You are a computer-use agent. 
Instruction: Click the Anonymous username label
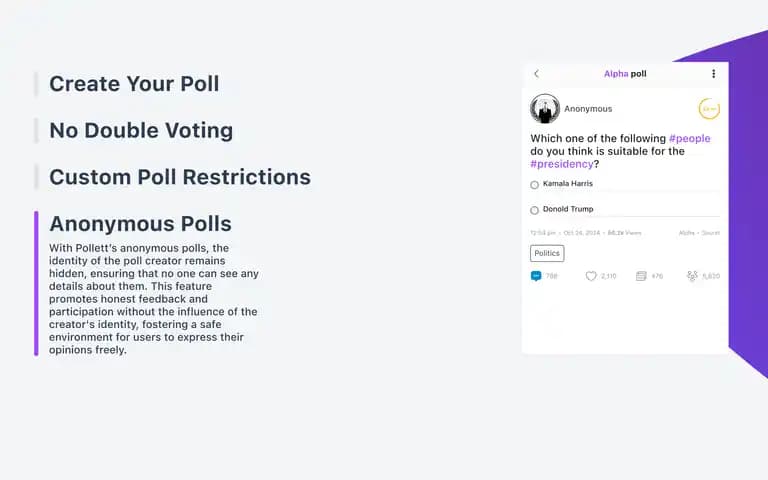(588, 109)
